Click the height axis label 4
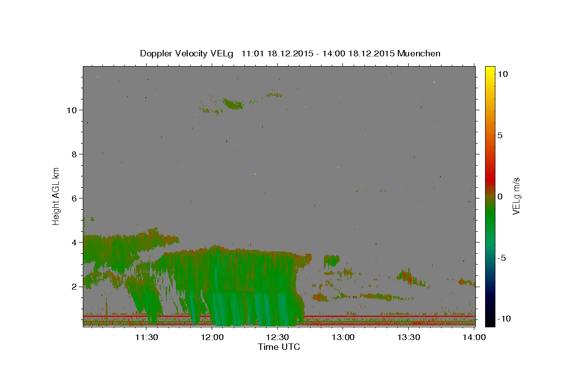588x392 pixels. [x=73, y=242]
